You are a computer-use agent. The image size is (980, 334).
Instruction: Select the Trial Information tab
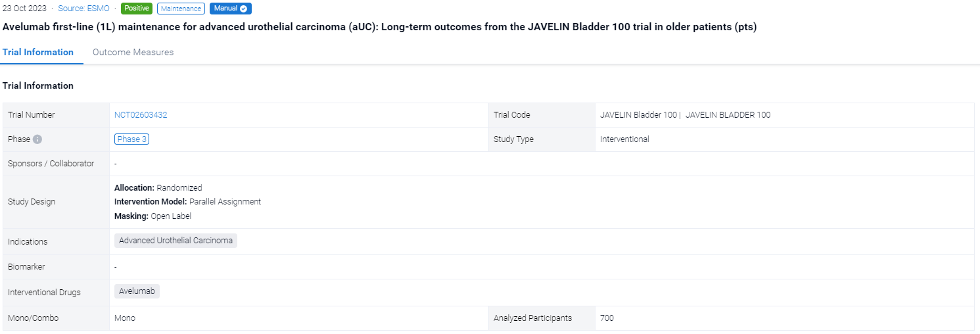[x=38, y=53]
